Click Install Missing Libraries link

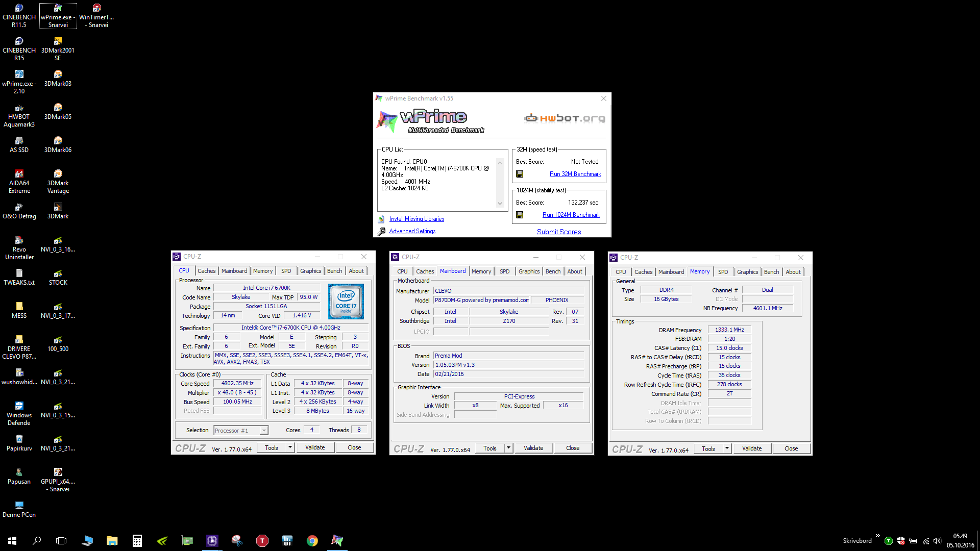416,219
